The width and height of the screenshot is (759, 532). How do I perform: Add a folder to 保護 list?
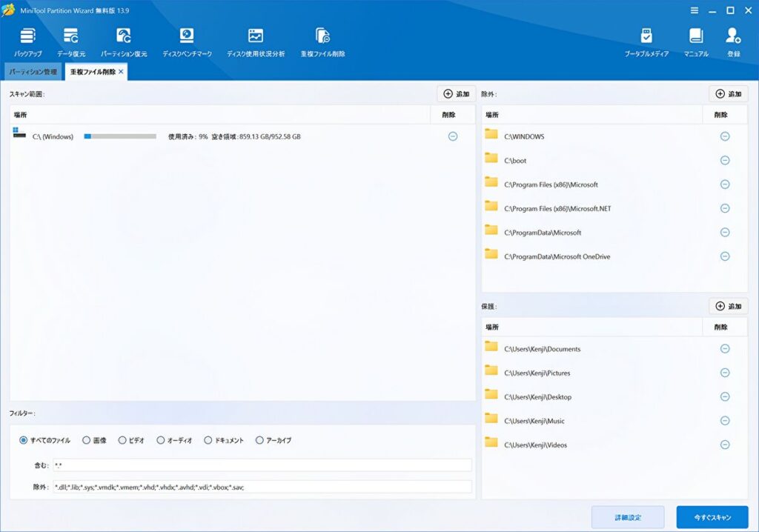pyautogui.click(x=729, y=306)
